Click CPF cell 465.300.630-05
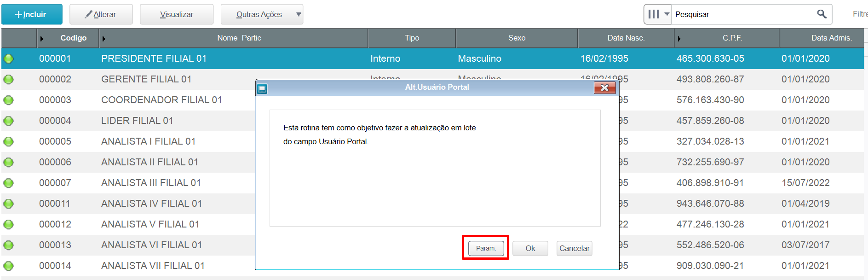 click(710, 58)
